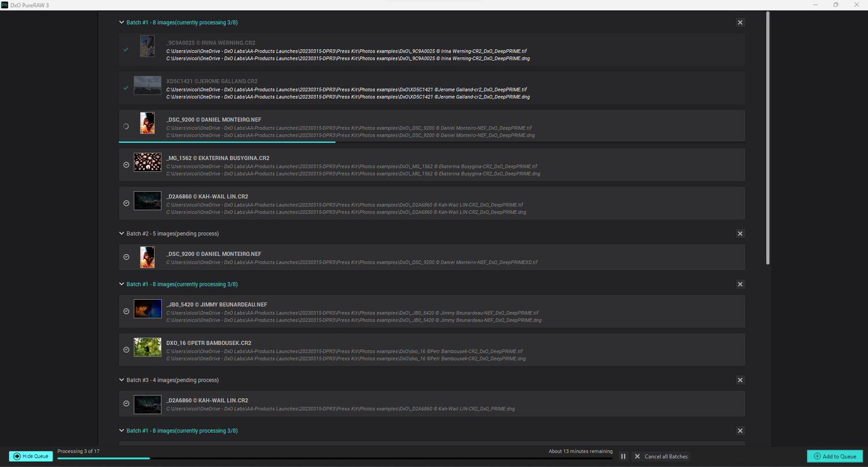The height and width of the screenshot is (467, 868).
Task: Close the Batch #1 group containing _JB0_5420
Action: [740, 284]
